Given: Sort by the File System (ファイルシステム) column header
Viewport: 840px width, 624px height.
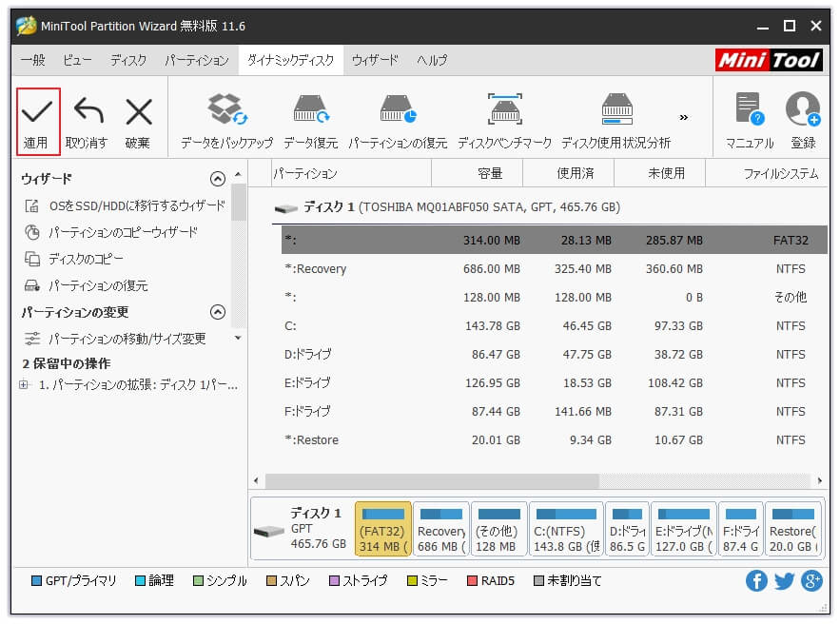Looking at the screenshot, I should coord(767,173).
